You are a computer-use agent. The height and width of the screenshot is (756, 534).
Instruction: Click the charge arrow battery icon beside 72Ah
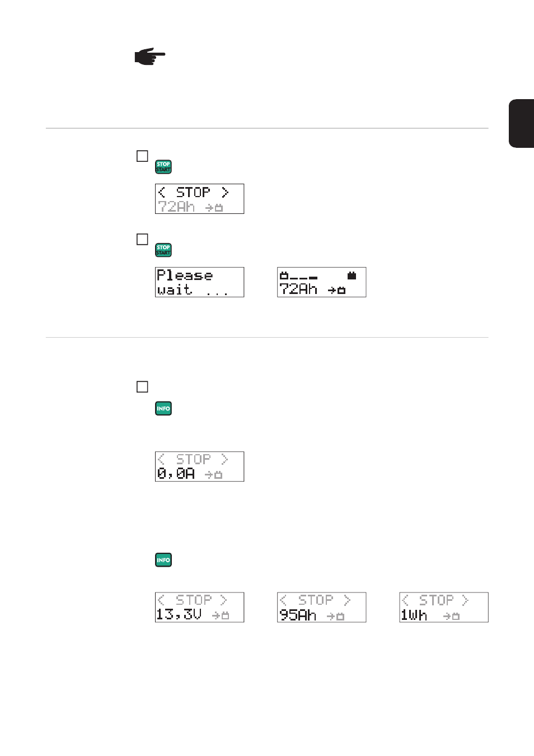click(336, 290)
